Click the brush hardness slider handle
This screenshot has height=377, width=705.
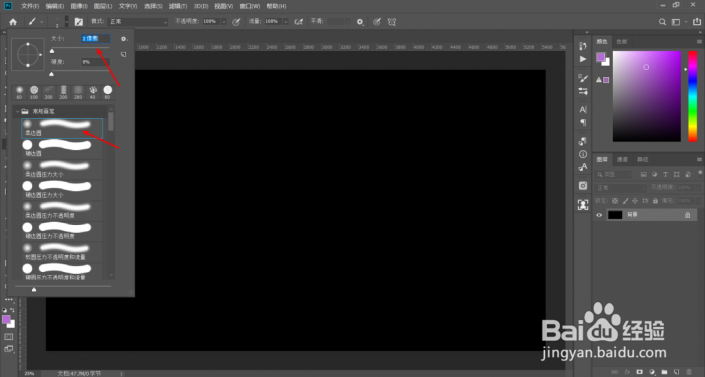pos(51,74)
